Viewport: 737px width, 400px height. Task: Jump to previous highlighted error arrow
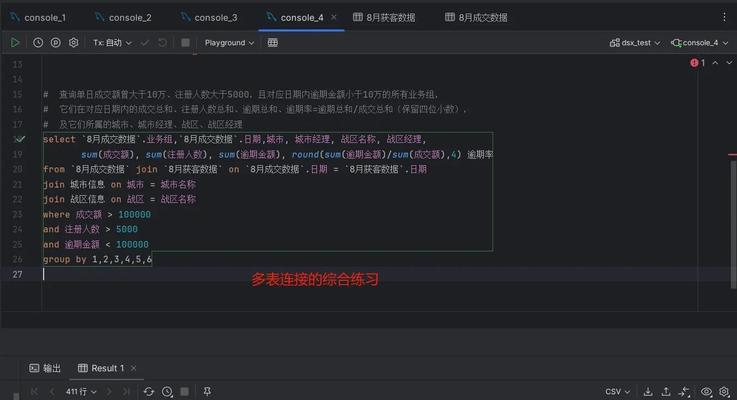pyautogui.click(x=715, y=63)
